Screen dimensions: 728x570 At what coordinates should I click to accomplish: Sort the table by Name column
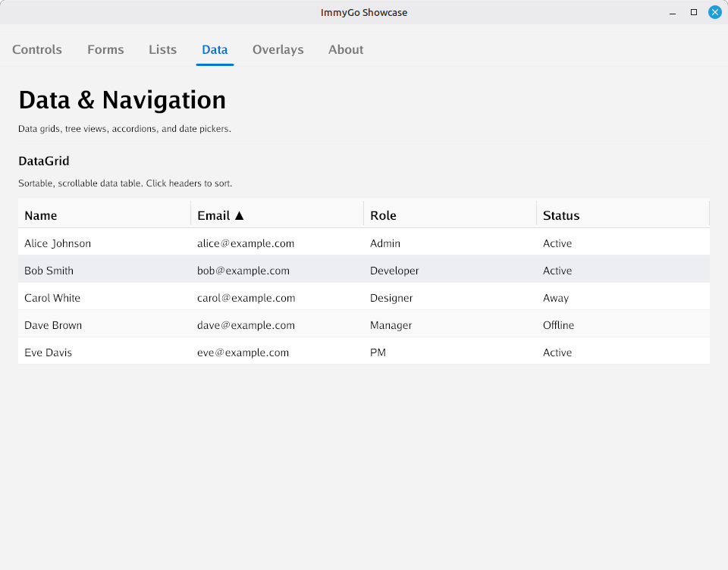click(41, 215)
